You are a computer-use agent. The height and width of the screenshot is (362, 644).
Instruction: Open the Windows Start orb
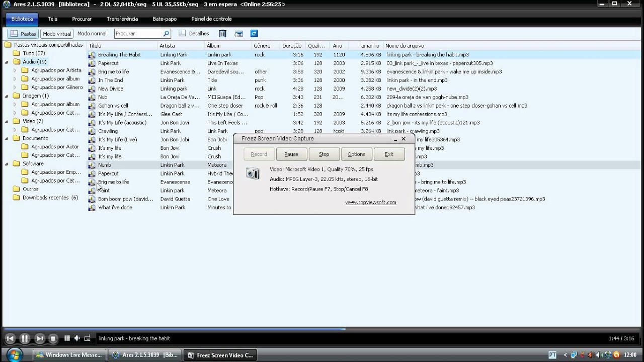pyautogui.click(x=15, y=354)
